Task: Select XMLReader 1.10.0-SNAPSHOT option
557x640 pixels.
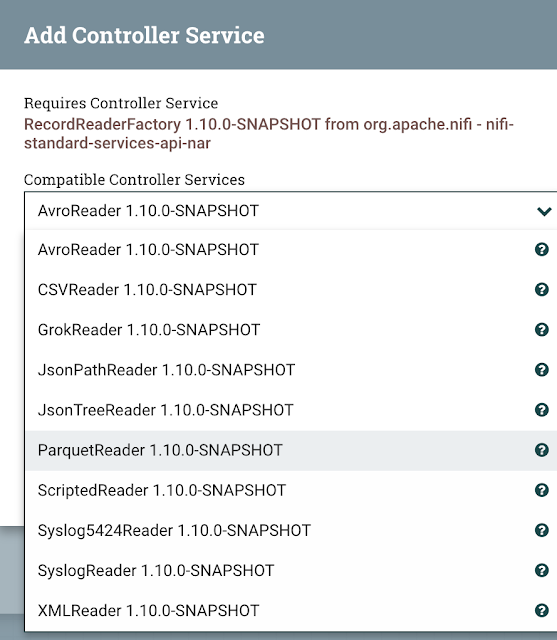Action: 291,610
